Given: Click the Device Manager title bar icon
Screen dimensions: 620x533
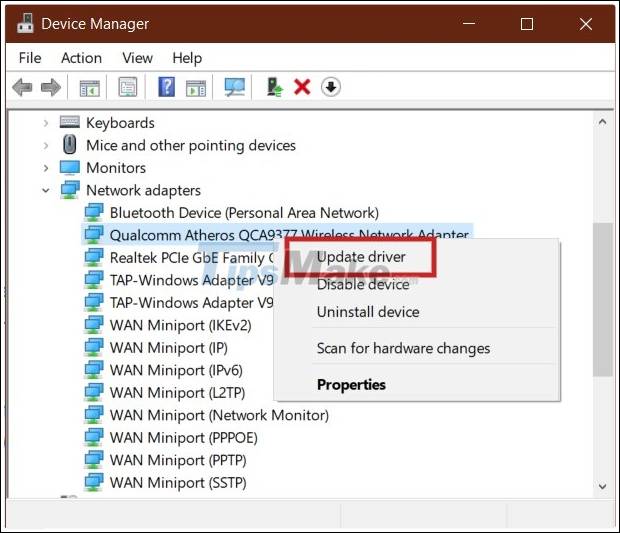Looking at the screenshot, I should tap(26, 23).
